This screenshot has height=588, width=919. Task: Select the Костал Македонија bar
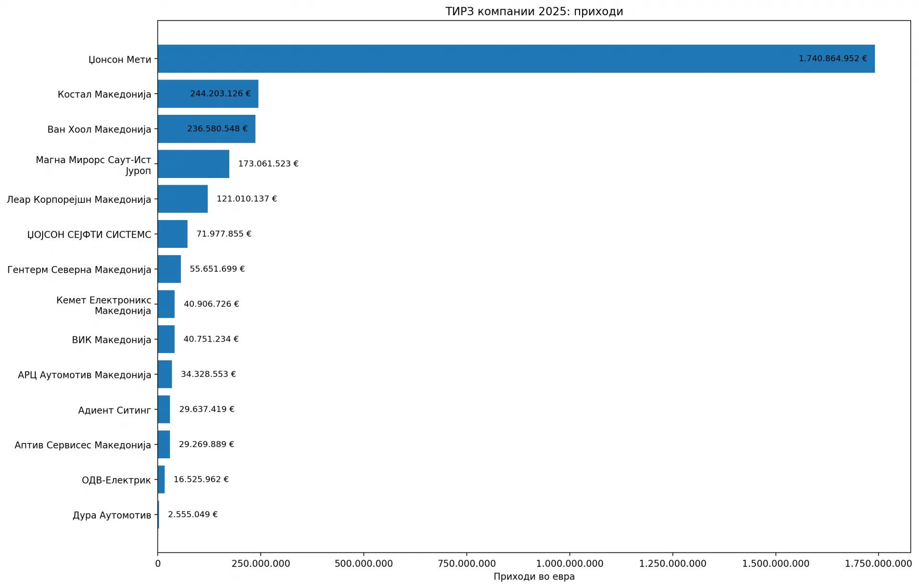[x=208, y=94]
